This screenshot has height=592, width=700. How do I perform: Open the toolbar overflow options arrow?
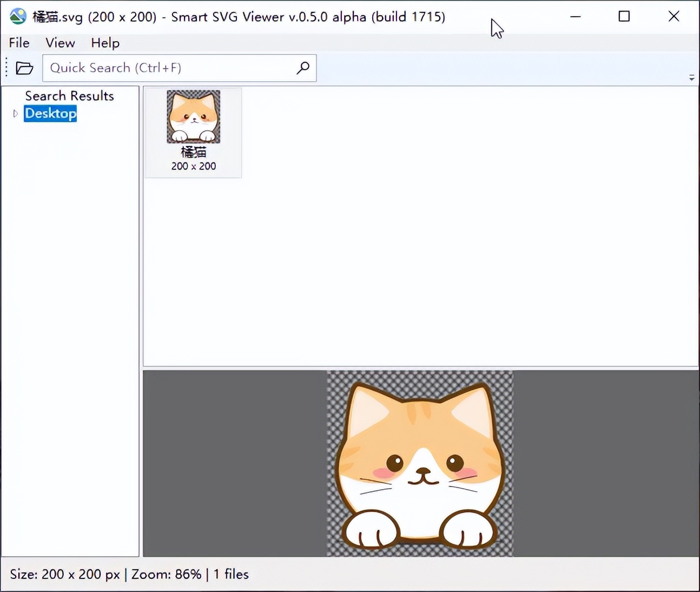coord(691,78)
